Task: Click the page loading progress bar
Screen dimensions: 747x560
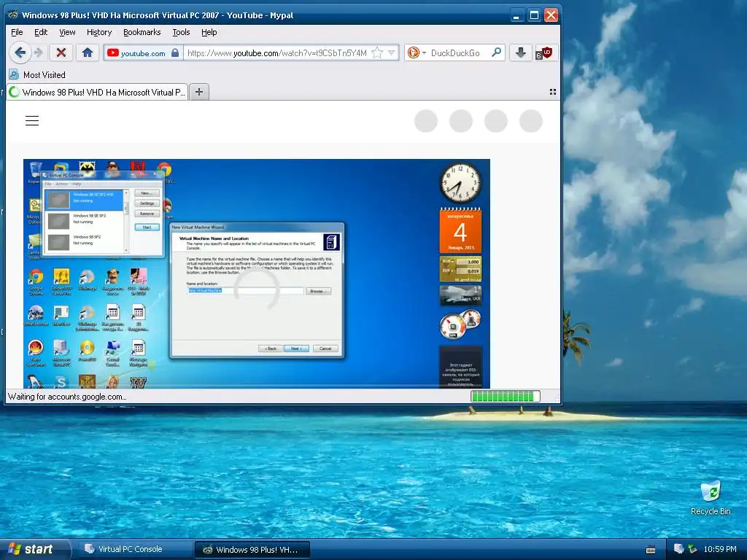Action: 506,396
